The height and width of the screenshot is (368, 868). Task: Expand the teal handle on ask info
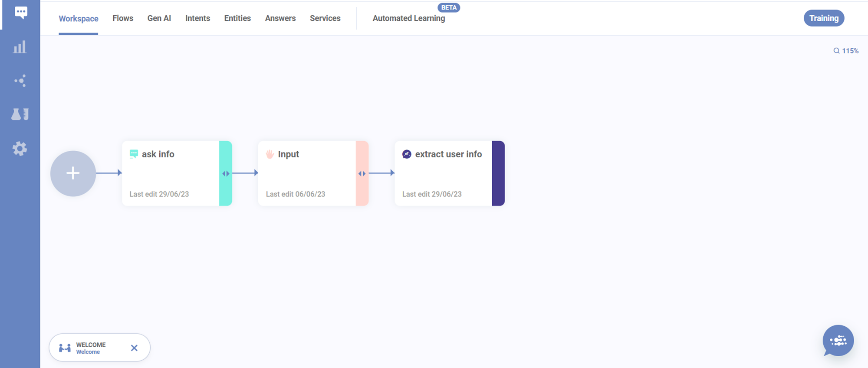click(226, 173)
